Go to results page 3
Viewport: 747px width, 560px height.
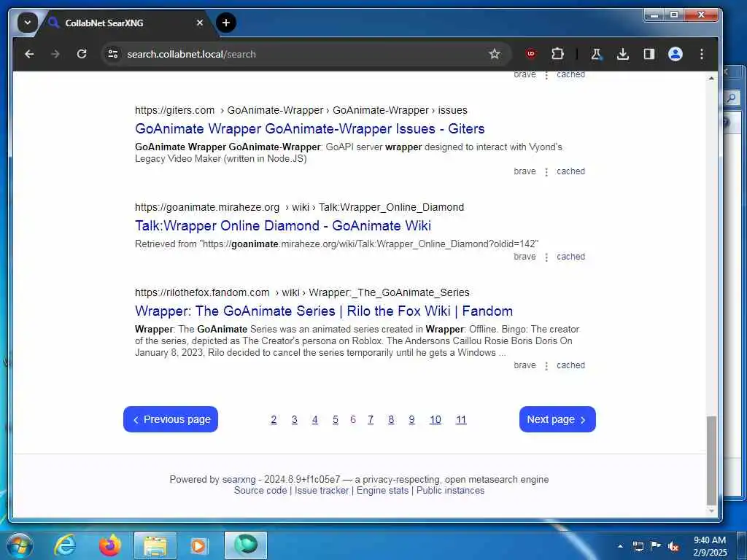295,419
